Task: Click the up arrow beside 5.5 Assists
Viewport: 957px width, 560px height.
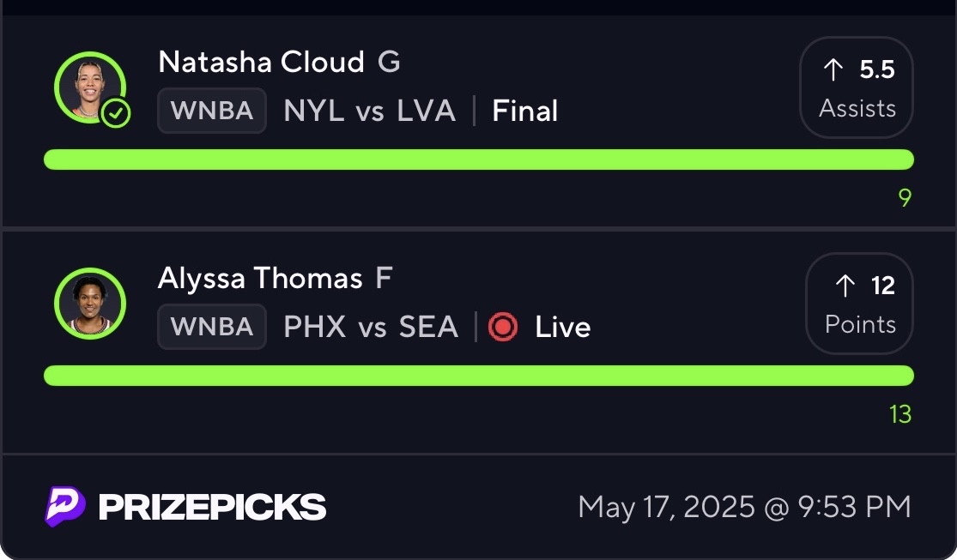Action: pos(833,69)
